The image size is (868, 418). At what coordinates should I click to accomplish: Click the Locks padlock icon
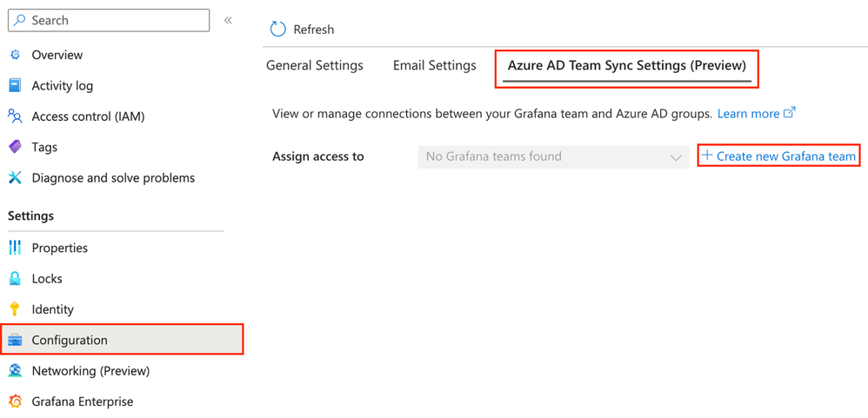[x=15, y=279]
